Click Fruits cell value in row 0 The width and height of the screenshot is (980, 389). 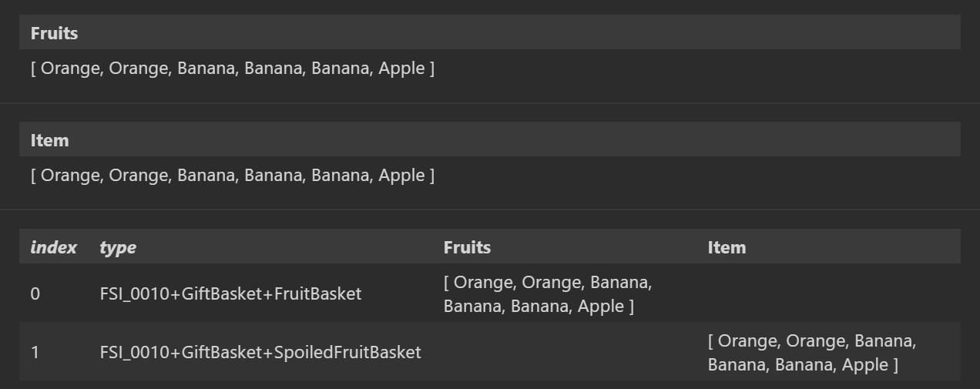coord(548,294)
